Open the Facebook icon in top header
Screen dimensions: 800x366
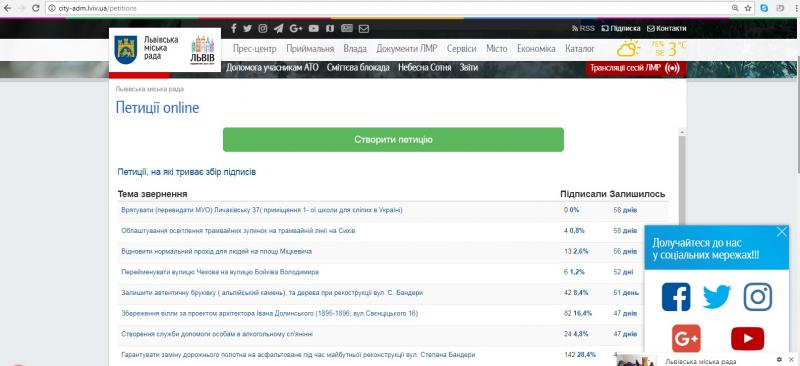pos(234,29)
